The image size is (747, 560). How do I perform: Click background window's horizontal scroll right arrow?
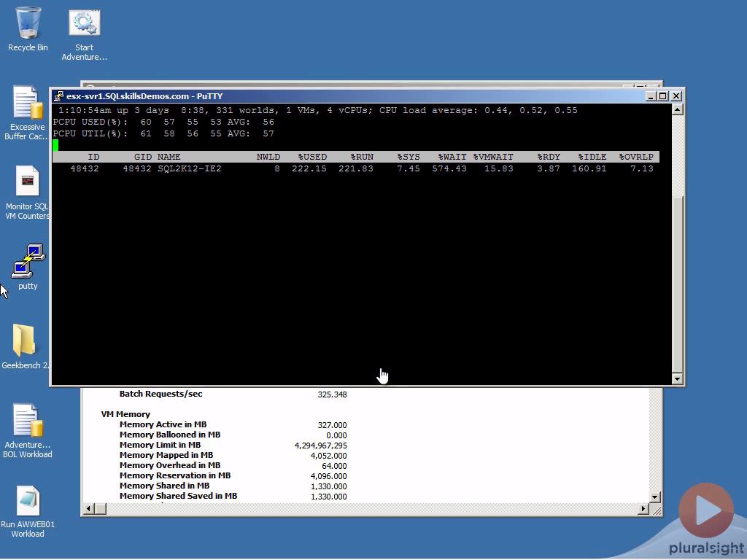click(643, 509)
